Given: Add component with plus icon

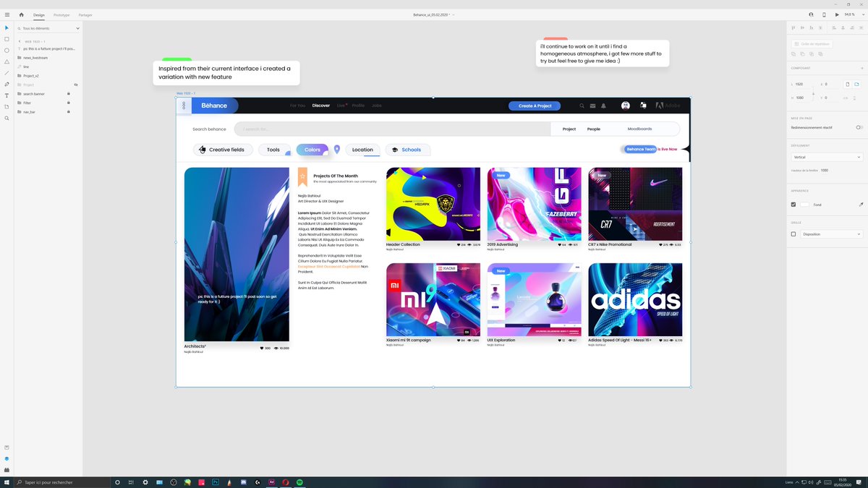Looking at the screenshot, I should coord(861,68).
